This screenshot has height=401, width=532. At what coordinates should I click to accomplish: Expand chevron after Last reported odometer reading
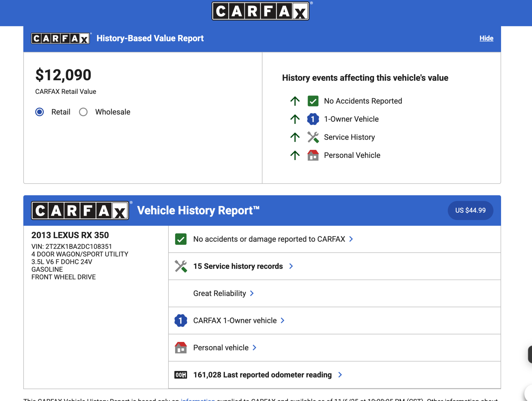pos(340,375)
